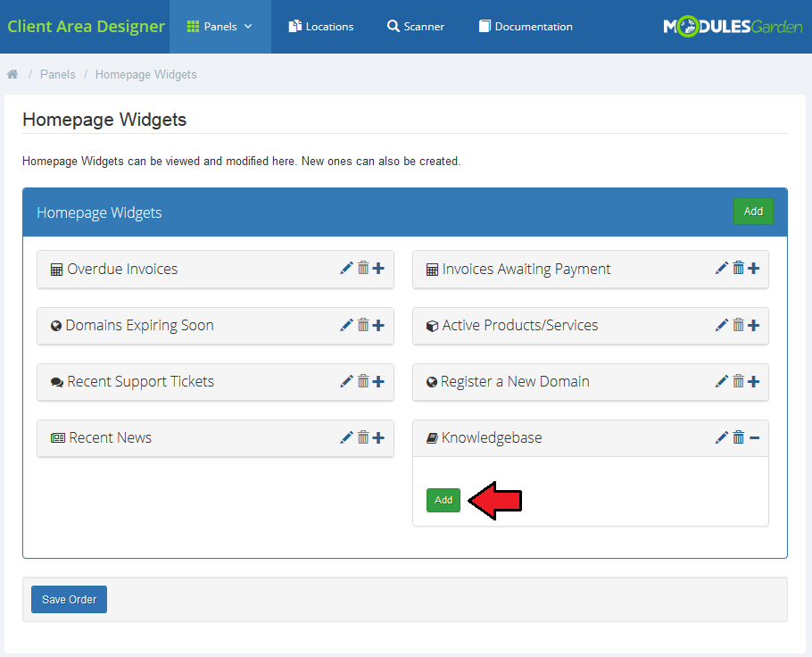Edit the Recent Support Tickets widget
The width and height of the screenshot is (812, 657).
click(x=346, y=381)
